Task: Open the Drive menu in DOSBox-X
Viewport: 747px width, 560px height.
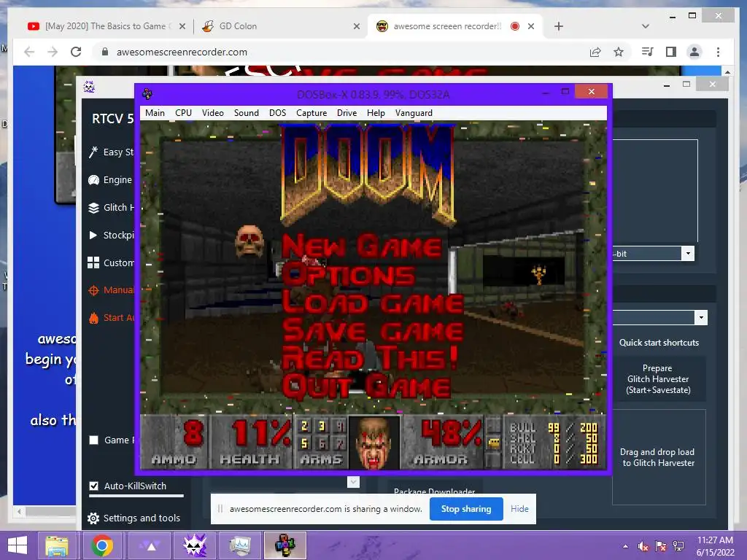Action: tap(347, 113)
